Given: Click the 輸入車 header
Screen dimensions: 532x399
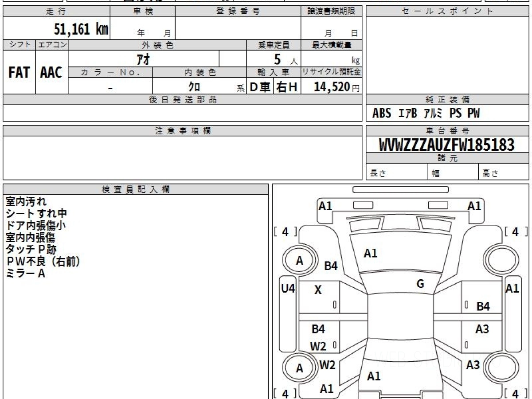Looking at the screenshot, I should (274, 72).
